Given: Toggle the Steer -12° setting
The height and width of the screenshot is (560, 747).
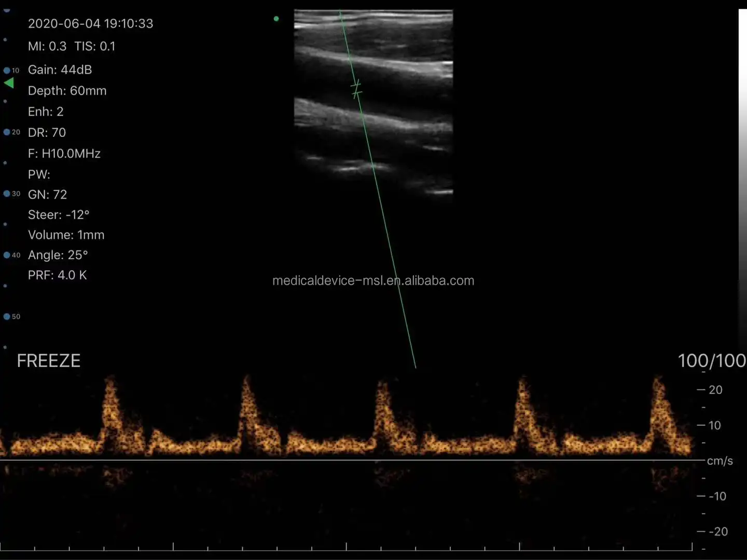Looking at the screenshot, I should point(59,214).
